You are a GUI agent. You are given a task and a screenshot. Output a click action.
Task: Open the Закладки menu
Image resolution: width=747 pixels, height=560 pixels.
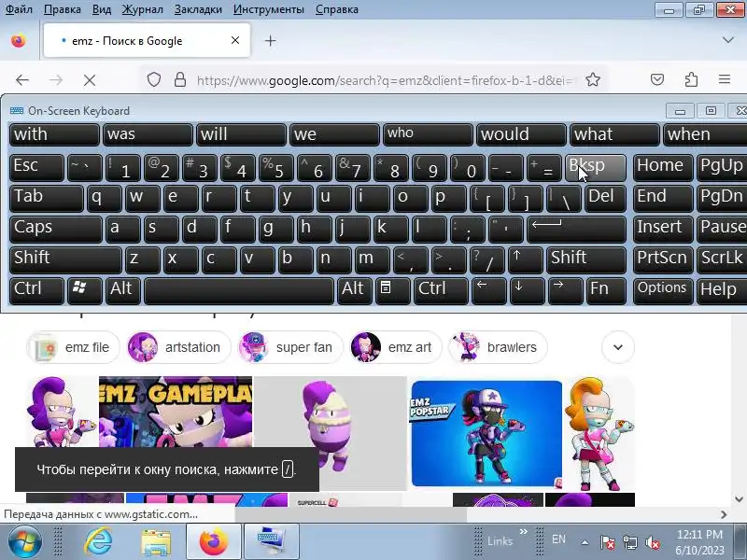[x=198, y=9]
